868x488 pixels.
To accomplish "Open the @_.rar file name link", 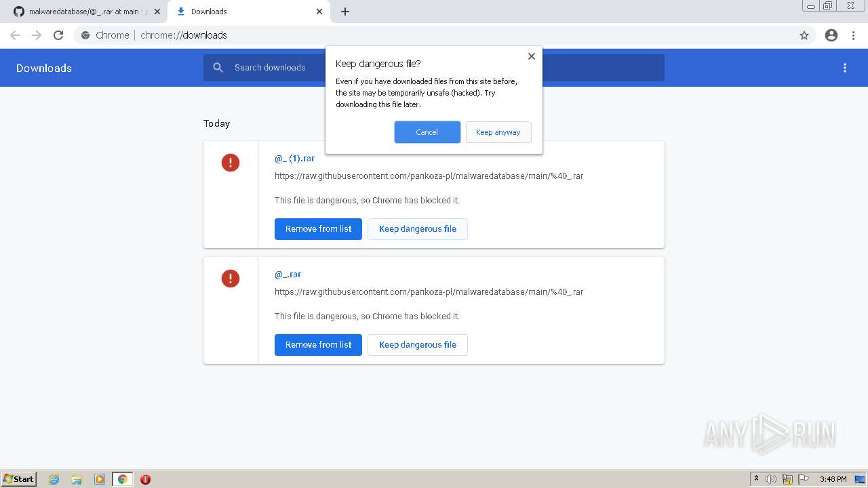I will coord(288,274).
